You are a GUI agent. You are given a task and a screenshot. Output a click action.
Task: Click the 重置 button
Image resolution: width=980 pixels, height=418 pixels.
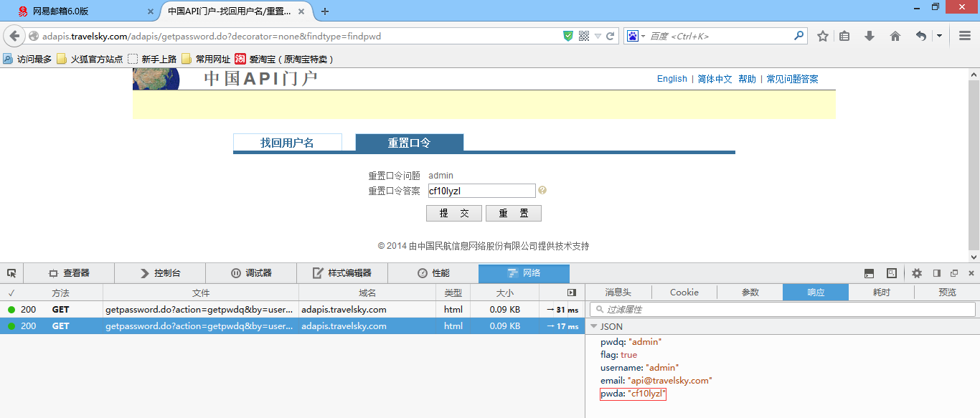514,214
